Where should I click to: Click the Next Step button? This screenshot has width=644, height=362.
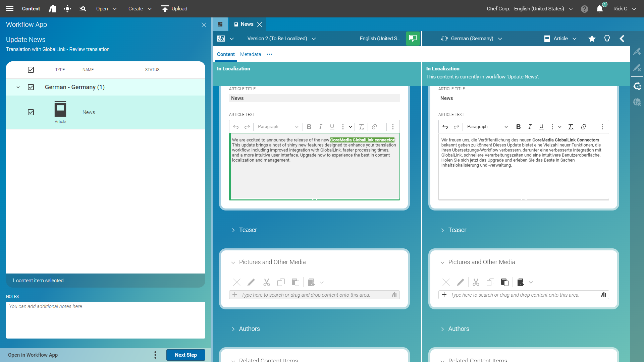pos(185,355)
